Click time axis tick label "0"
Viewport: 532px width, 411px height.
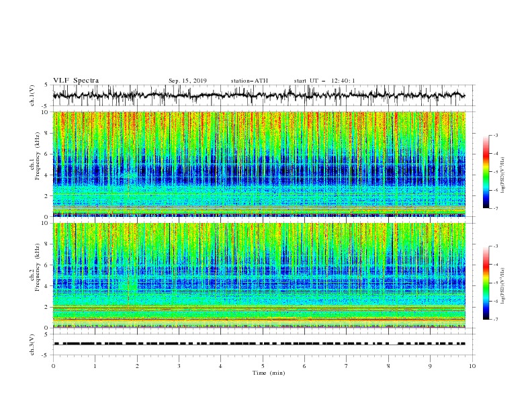coord(53,366)
